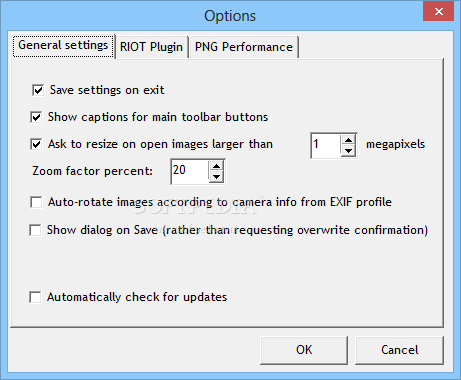Enable Automatically check for updates
Viewport: 461px width, 380px height.
click(35, 297)
